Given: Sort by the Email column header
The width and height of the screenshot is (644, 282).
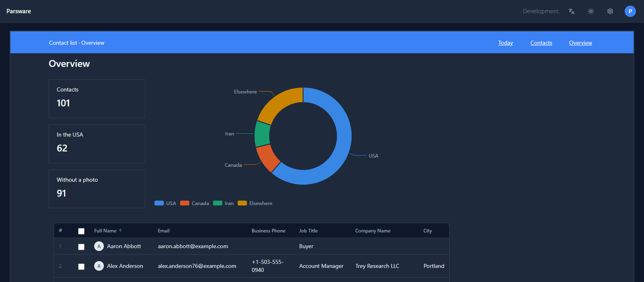Looking at the screenshot, I should tap(163, 231).
